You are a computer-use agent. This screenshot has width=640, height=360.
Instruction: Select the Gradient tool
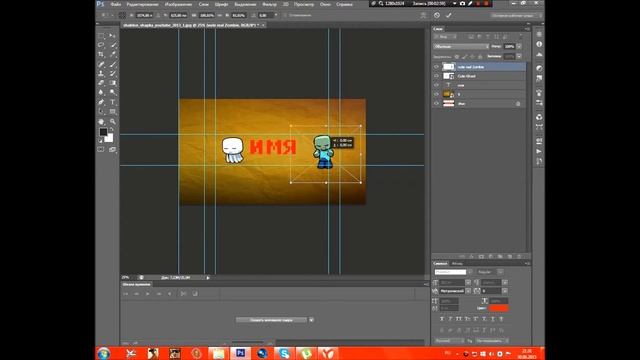click(x=113, y=83)
